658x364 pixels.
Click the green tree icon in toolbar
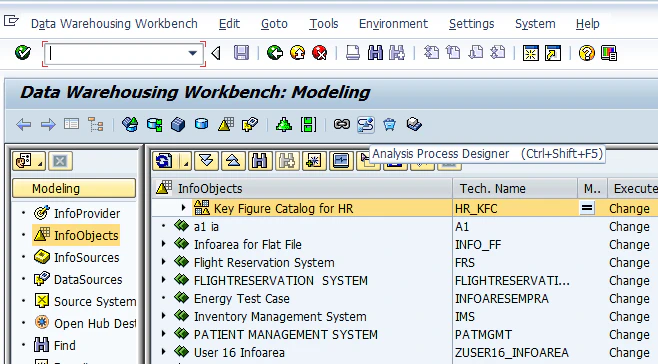pos(284,124)
